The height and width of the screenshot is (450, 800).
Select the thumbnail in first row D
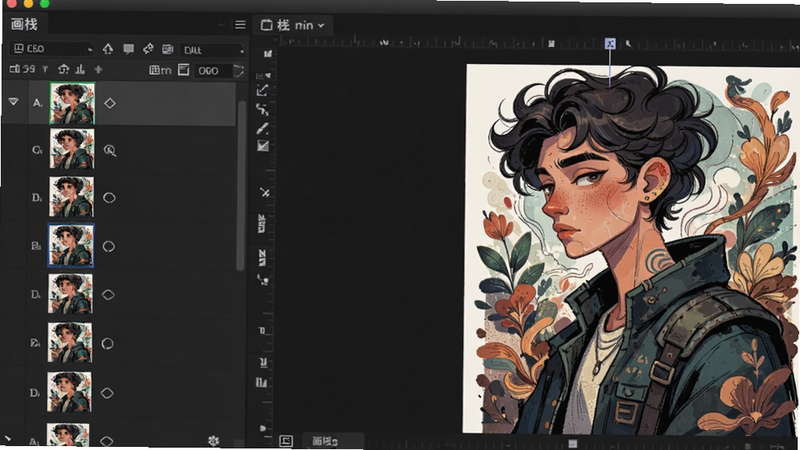(x=71, y=197)
